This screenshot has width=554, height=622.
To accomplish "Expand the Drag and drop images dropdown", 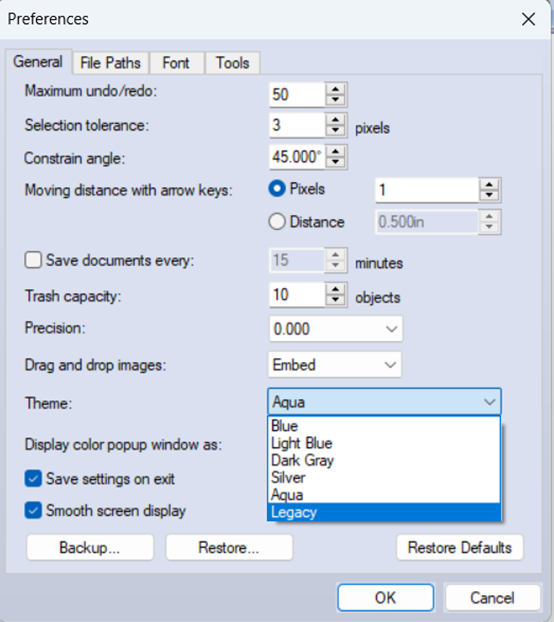I will point(335,365).
